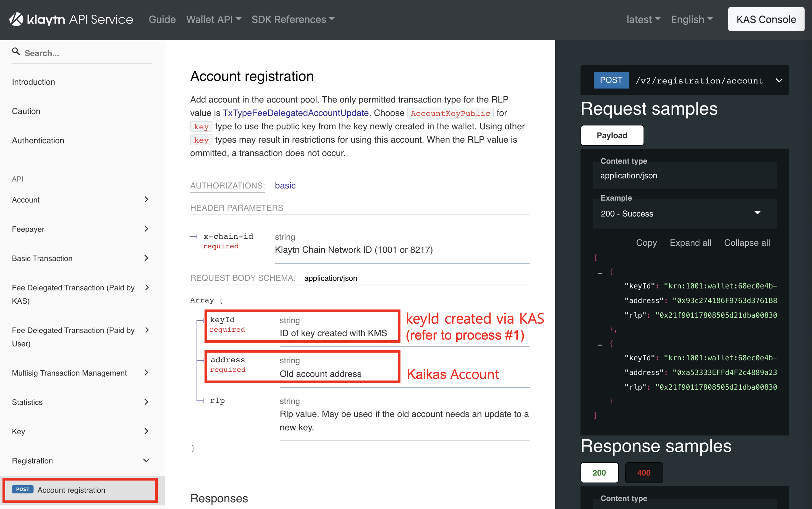Screen dimensions: 812x509
Task: Click the application/json content type value
Action: pos(628,175)
